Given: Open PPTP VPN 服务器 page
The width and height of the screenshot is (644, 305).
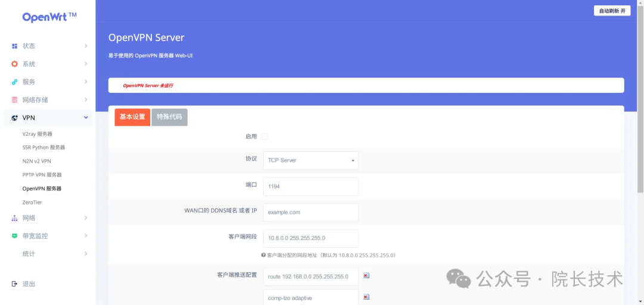Looking at the screenshot, I should coord(42,175).
